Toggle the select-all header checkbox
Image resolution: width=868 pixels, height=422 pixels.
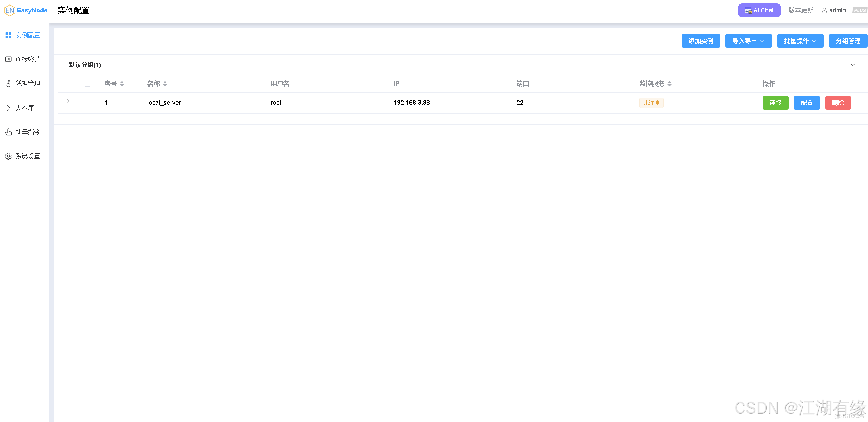[x=87, y=84]
